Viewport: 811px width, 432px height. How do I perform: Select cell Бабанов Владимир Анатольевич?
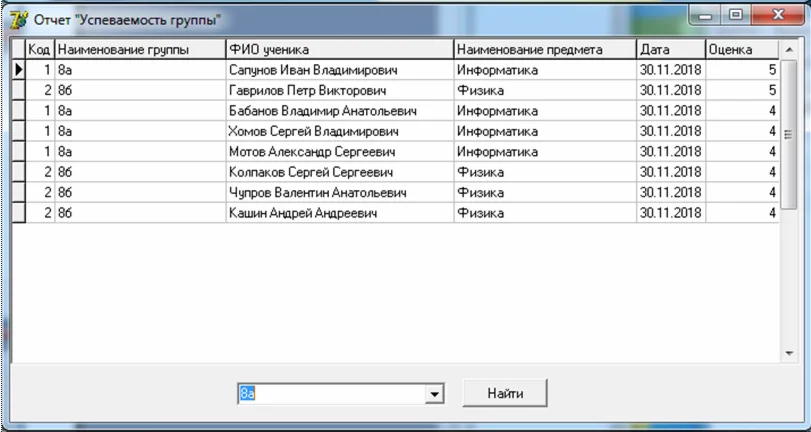pyautogui.click(x=340, y=111)
